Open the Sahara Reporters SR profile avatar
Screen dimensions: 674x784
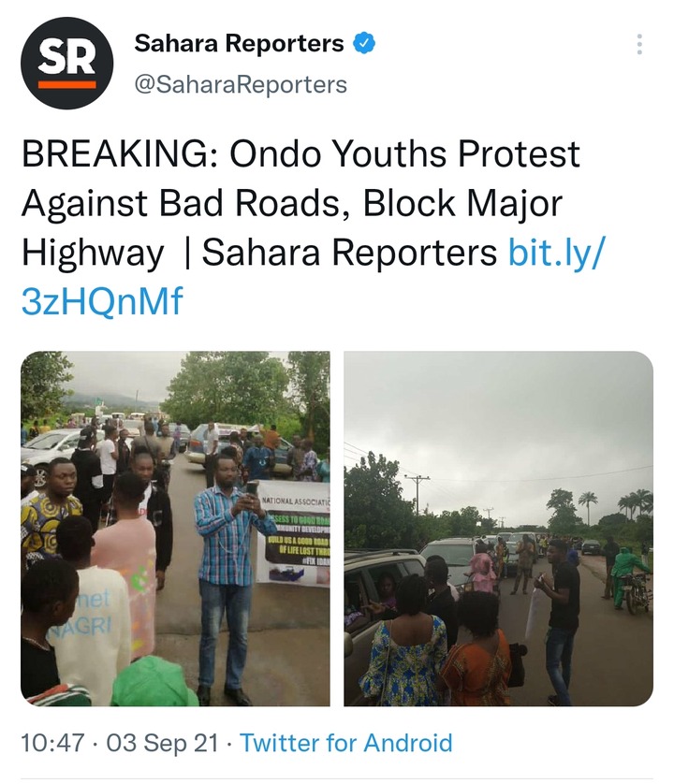click(x=67, y=63)
